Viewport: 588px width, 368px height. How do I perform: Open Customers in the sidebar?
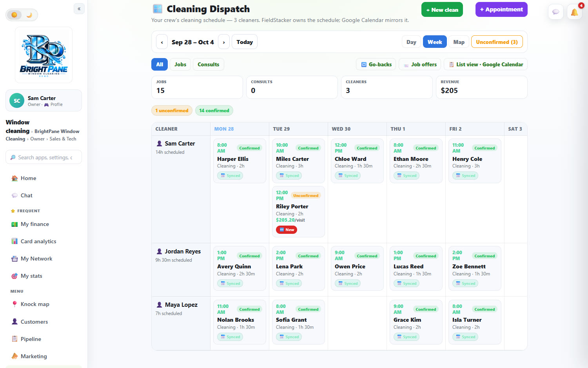click(44, 322)
